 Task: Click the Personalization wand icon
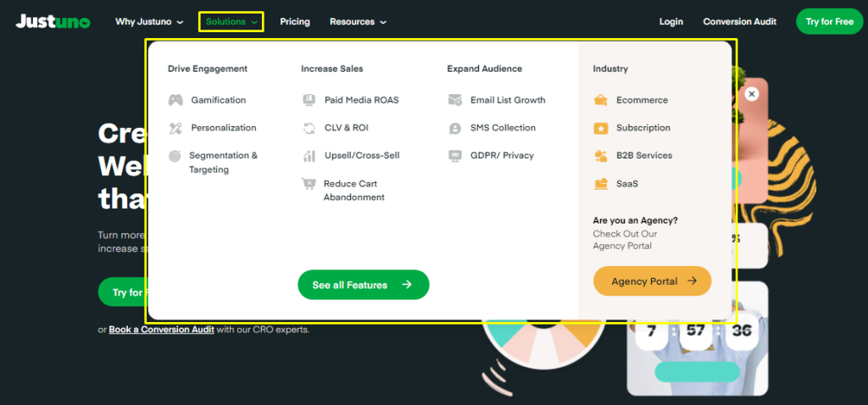(175, 128)
